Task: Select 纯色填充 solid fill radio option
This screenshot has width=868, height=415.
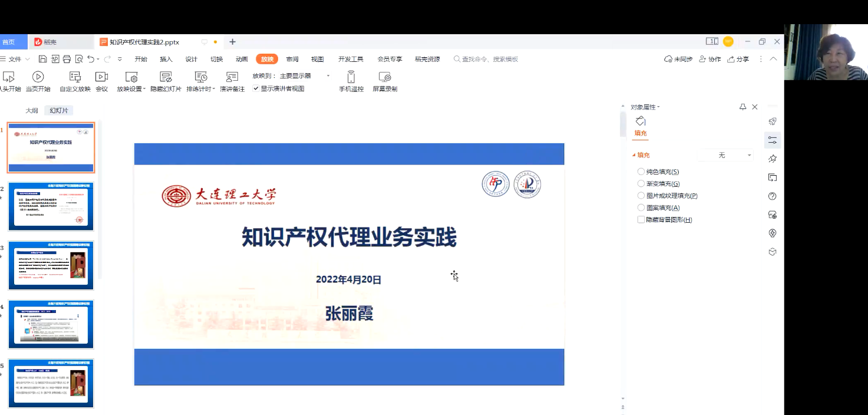Action: (641, 172)
